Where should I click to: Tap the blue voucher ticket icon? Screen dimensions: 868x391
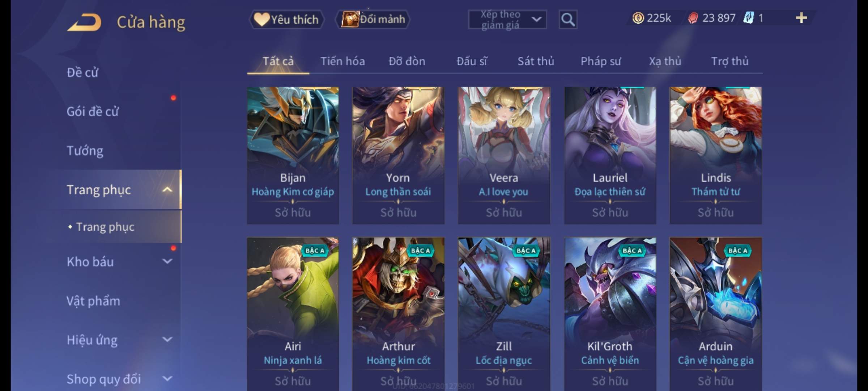click(x=748, y=18)
